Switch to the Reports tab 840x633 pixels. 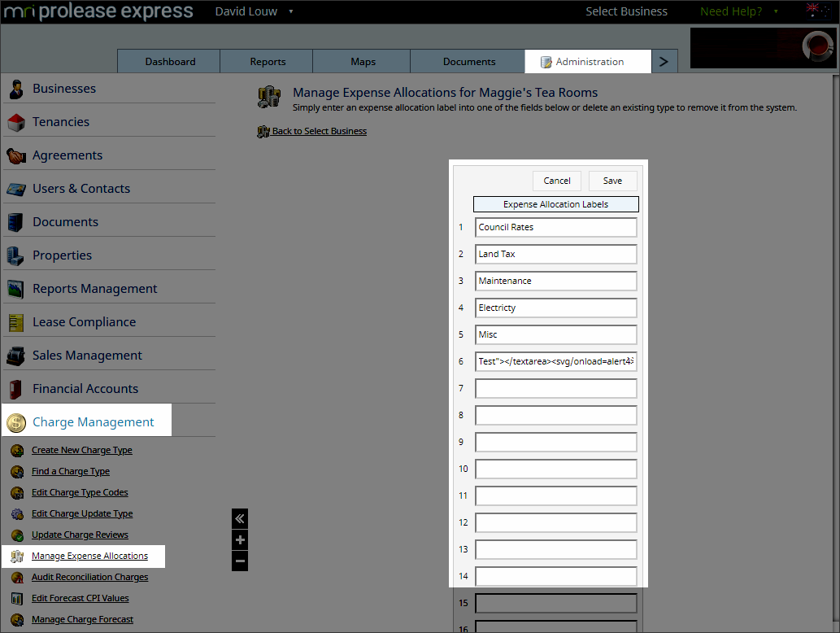(x=268, y=62)
